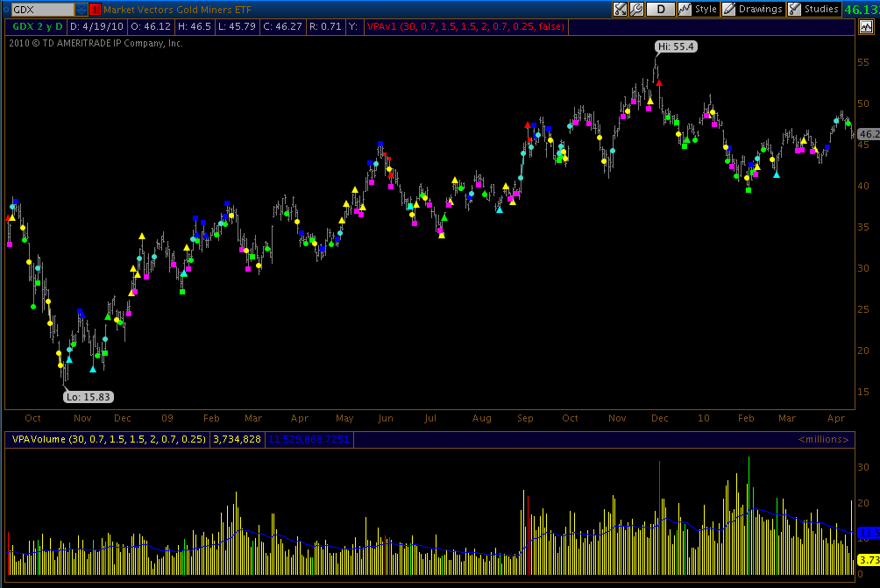
Task: Click the tallest green volume bar in February
Action: 749,515
